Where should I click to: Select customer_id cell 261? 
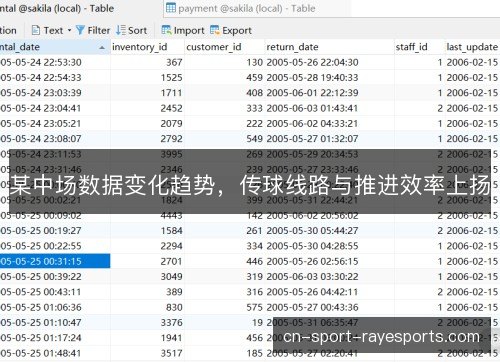[x=224, y=231]
